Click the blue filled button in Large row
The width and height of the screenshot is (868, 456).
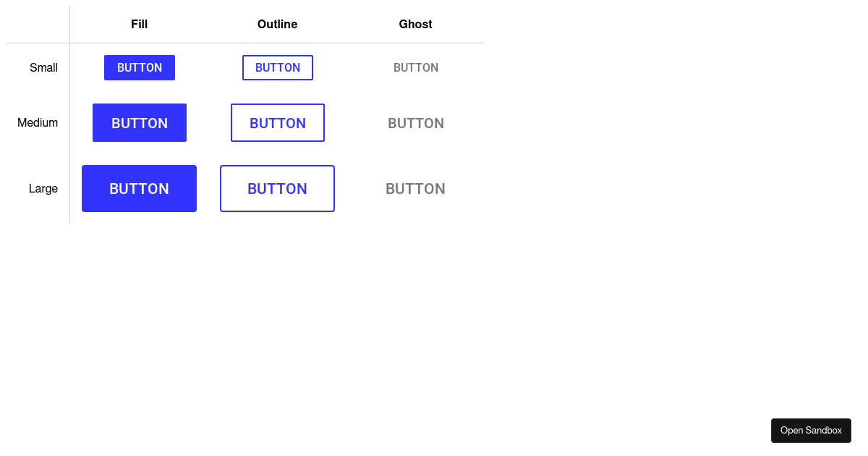139,188
